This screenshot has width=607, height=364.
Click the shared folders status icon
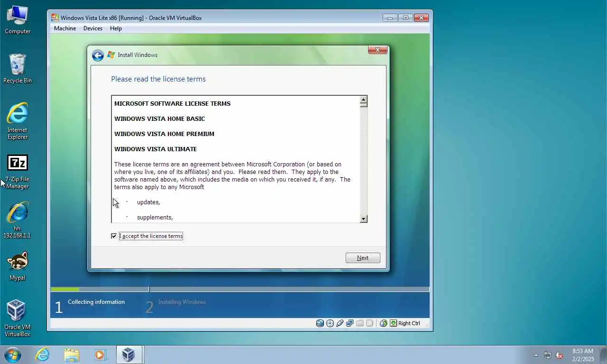point(359,323)
